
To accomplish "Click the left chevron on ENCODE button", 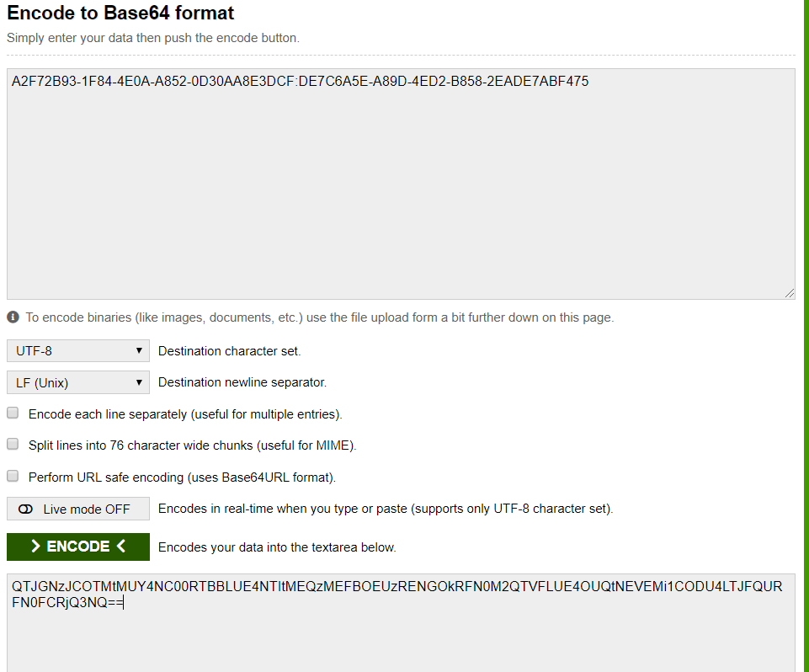I will 121,546.
